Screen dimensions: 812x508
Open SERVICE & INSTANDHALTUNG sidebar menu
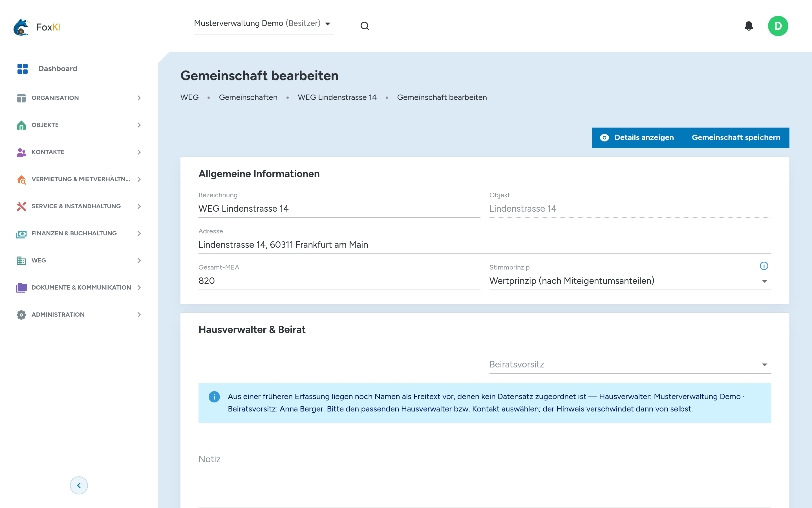pyautogui.click(x=79, y=206)
